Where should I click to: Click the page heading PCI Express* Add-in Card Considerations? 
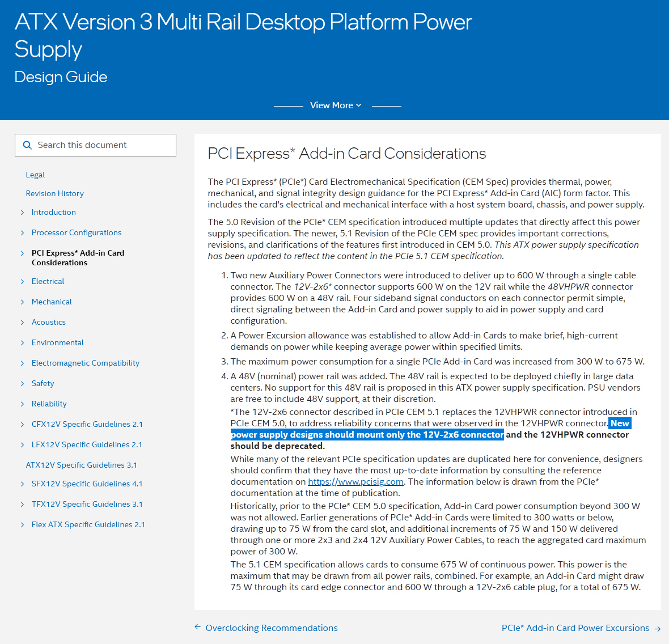coord(346,154)
